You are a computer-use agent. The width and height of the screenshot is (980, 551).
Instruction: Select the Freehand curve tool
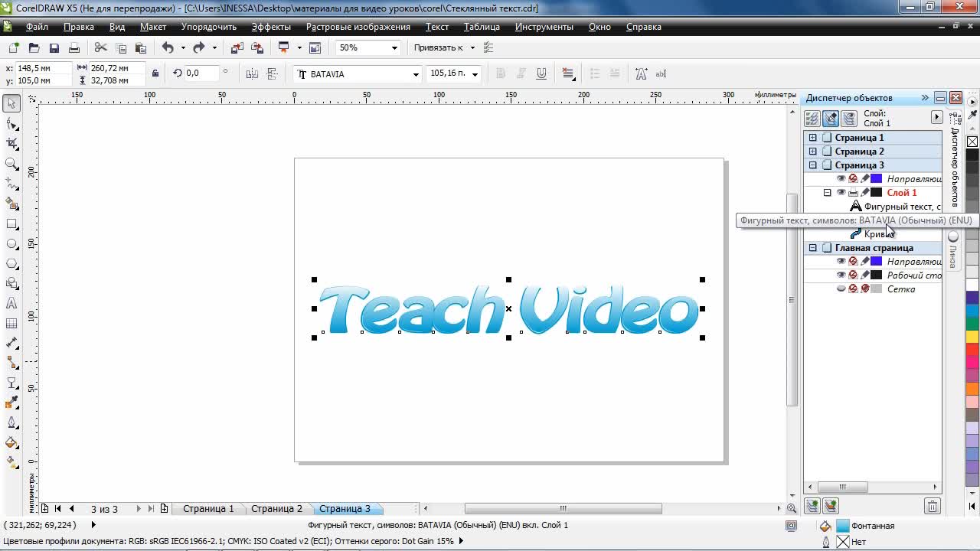pos(11,184)
